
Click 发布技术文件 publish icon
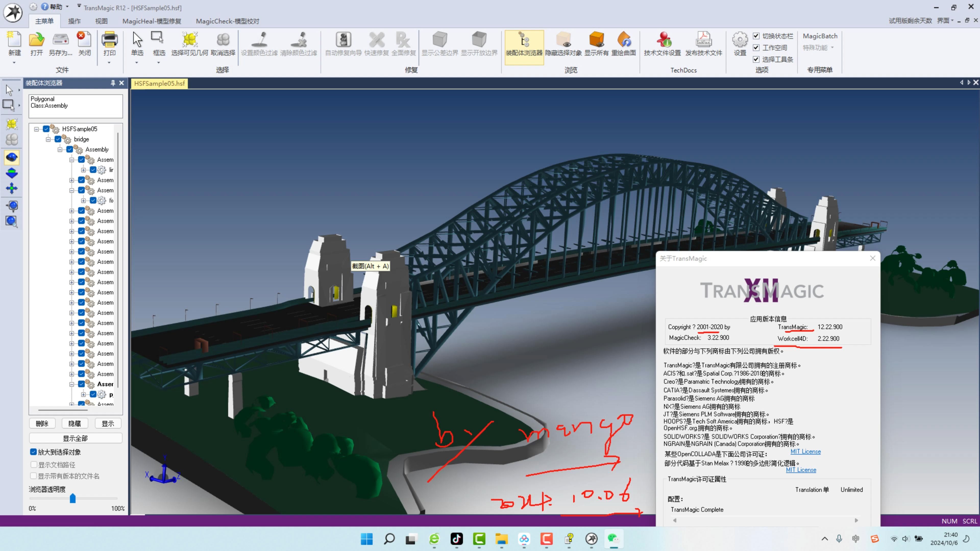(704, 39)
